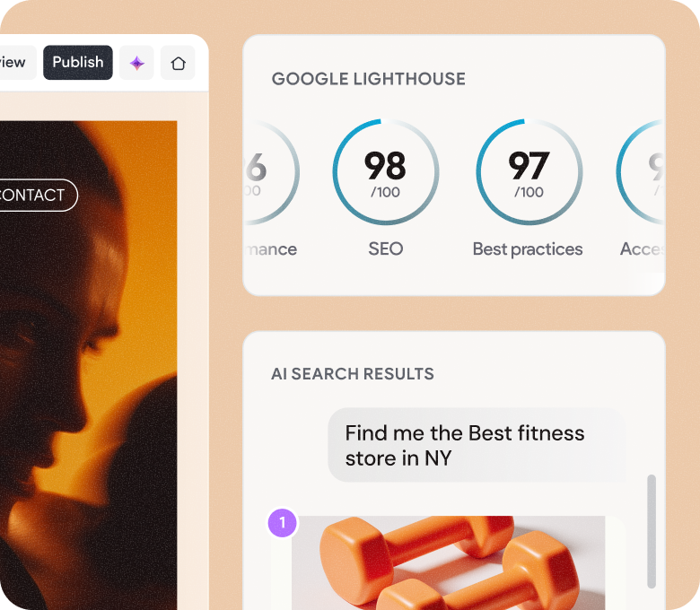This screenshot has height=610, width=700.
Task: Click the Best practices score 97
Action: (528, 171)
